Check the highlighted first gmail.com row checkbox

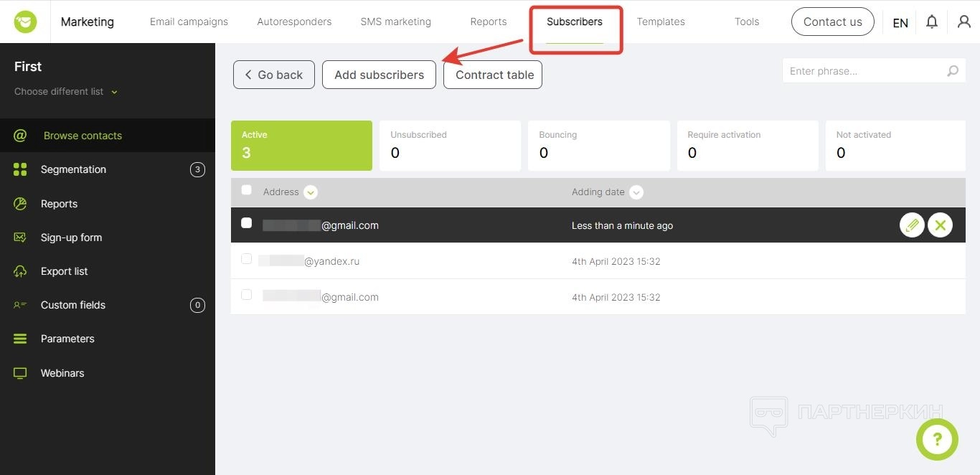[x=247, y=223]
